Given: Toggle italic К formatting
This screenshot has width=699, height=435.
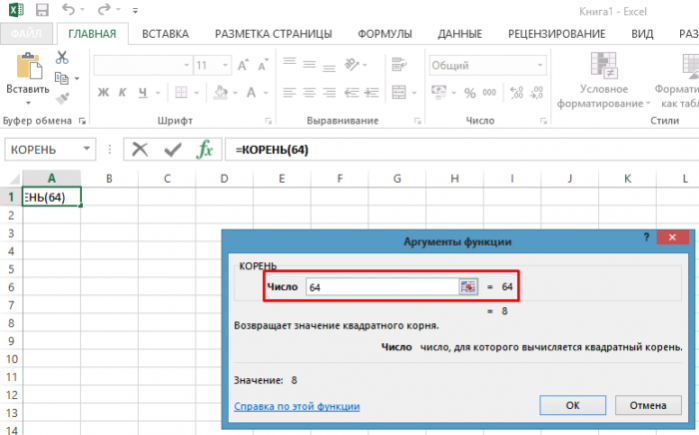Looking at the screenshot, I should click(123, 92).
